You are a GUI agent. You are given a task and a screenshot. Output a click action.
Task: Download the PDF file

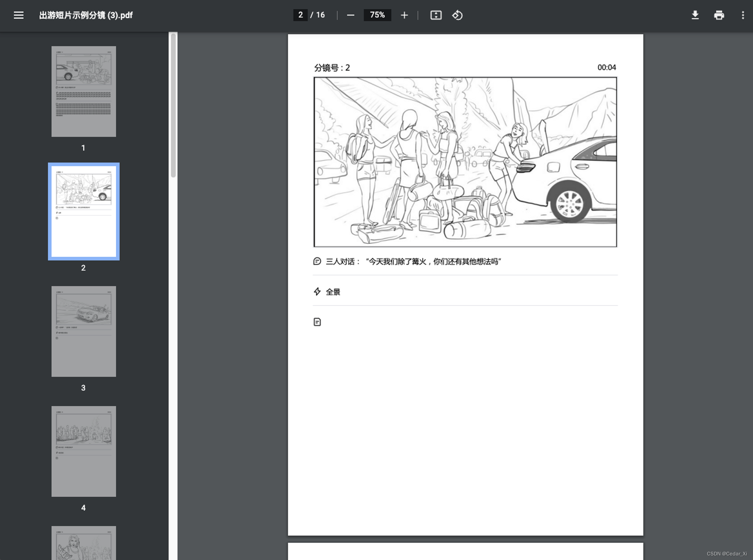695,15
